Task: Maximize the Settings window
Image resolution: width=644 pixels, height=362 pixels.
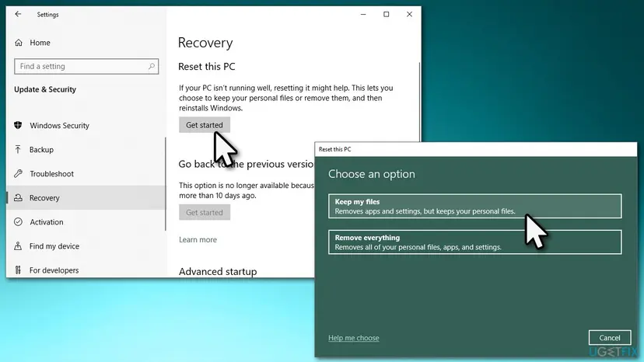Action: [x=386, y=14]
